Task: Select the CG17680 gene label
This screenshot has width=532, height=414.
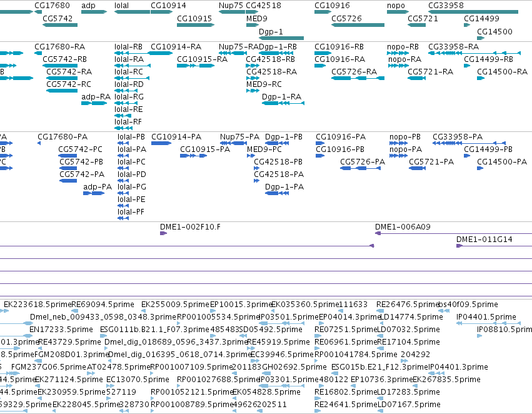Action: 52,6
